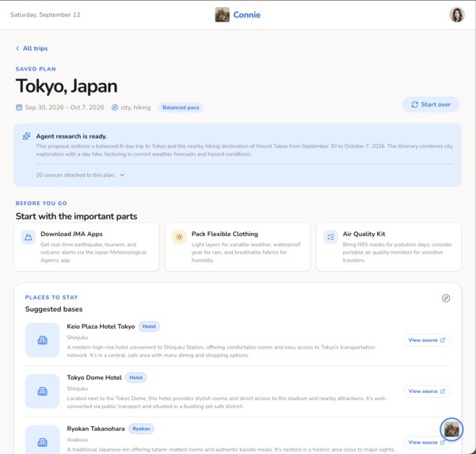The image size is (476, 454).
Task: Click the Keio Plaza Hotel Tokyo name
Action: coord(101,326)
